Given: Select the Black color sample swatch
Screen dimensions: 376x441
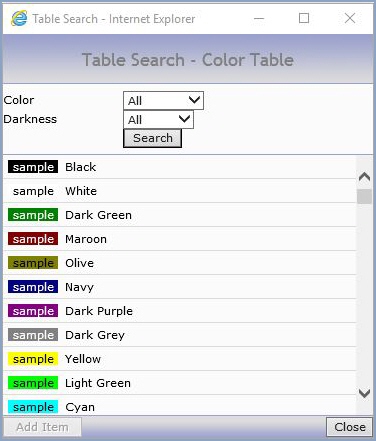Looking at the screenshot, I should tap(33, 167).
